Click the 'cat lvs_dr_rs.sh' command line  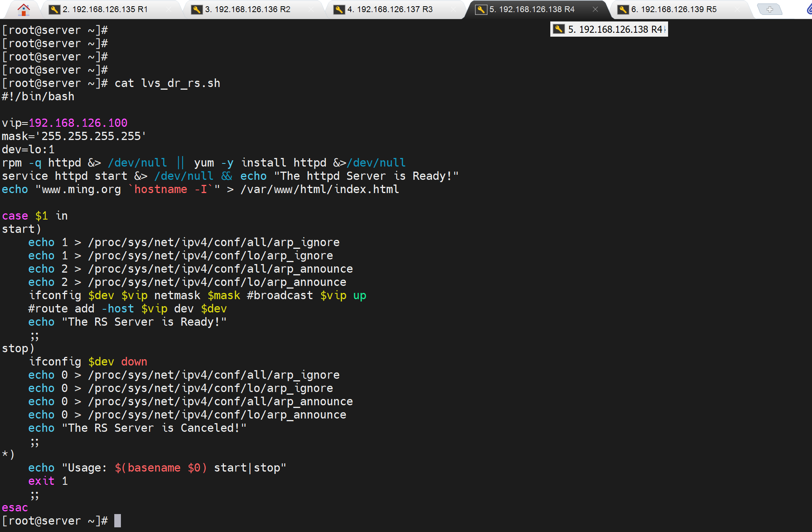pos(167,83)
